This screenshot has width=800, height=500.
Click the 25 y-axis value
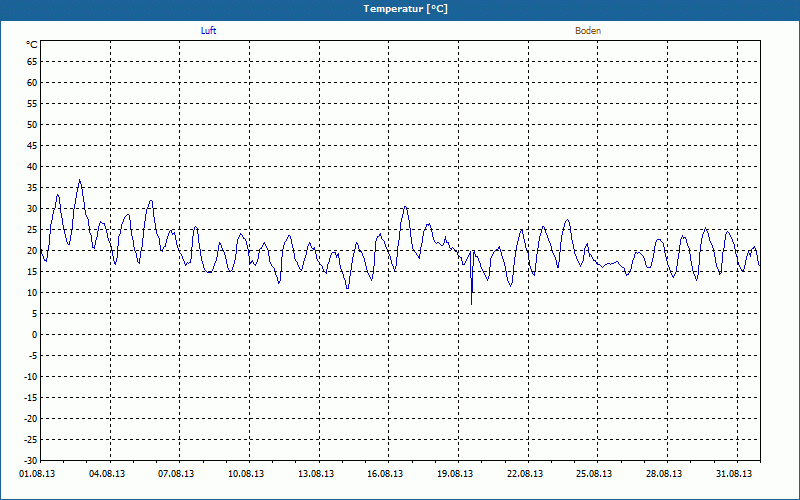point(32,230)
